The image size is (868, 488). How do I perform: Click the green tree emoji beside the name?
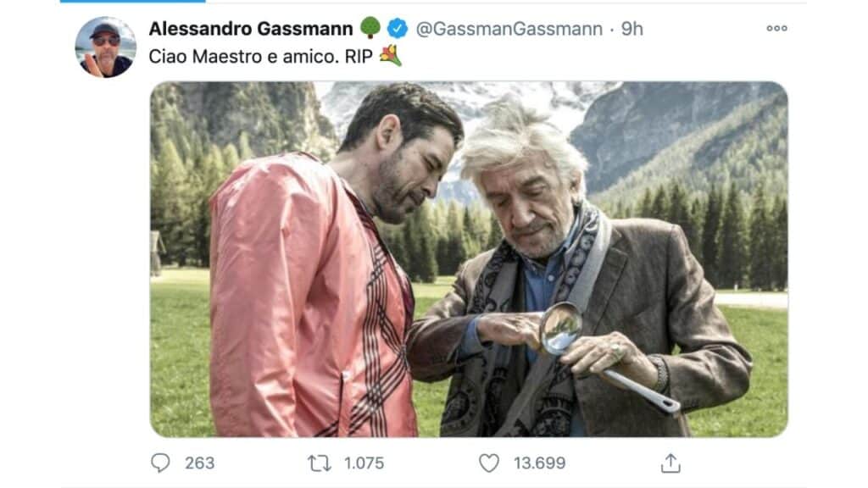point(370,28)
